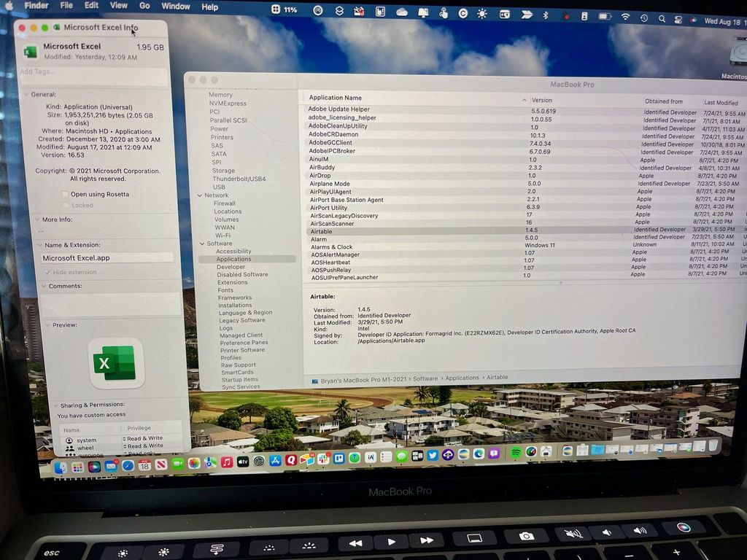Screen dimensions: 747x560
Task: Open the Window menu
Action: coord(175,6)
